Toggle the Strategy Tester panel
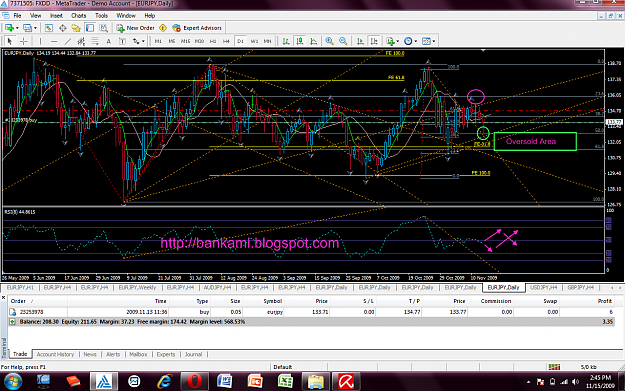 tap(104, 28)
